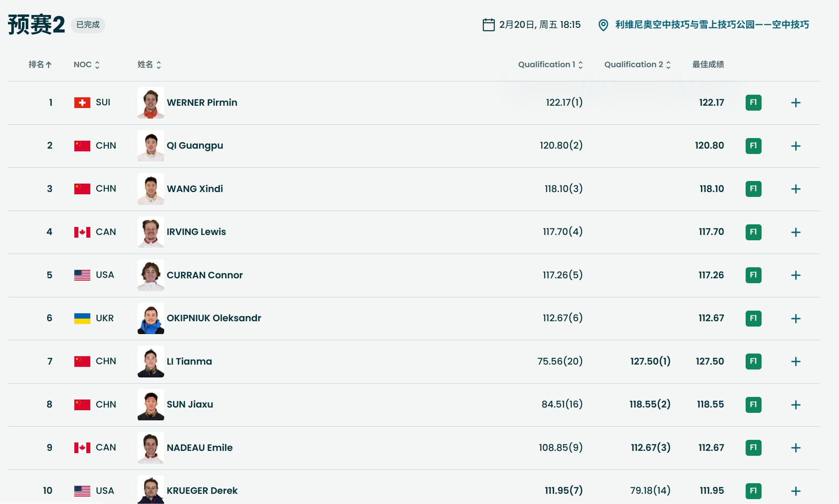Image resolution: width=839 pixels, height=504 pixels.
Task: Select NADEAU Emile's 108.85(9) score
Action: coord(561,448)
